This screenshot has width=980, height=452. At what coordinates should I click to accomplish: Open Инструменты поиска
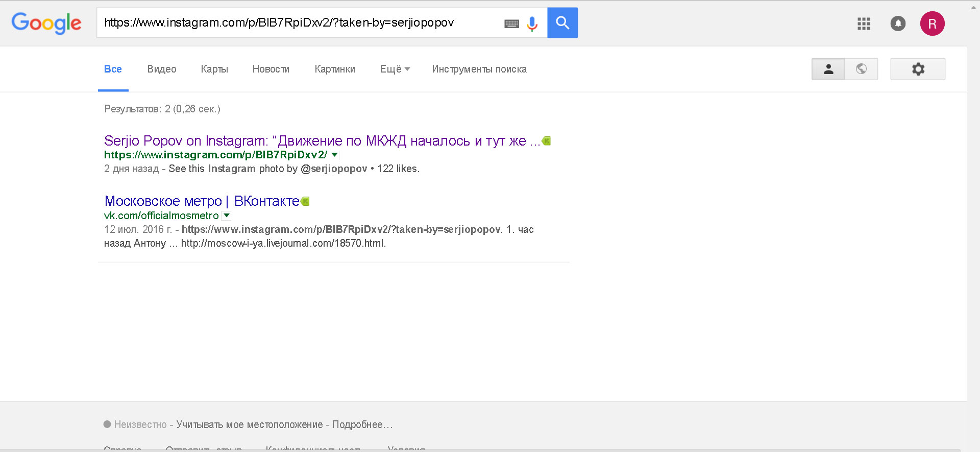click(479, 69)
